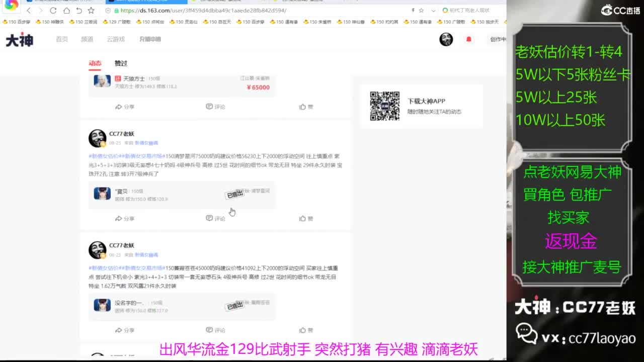Open the 云游戏 menu item
The height and width of the screenshot is (362, 644).
tap(115, 39)
